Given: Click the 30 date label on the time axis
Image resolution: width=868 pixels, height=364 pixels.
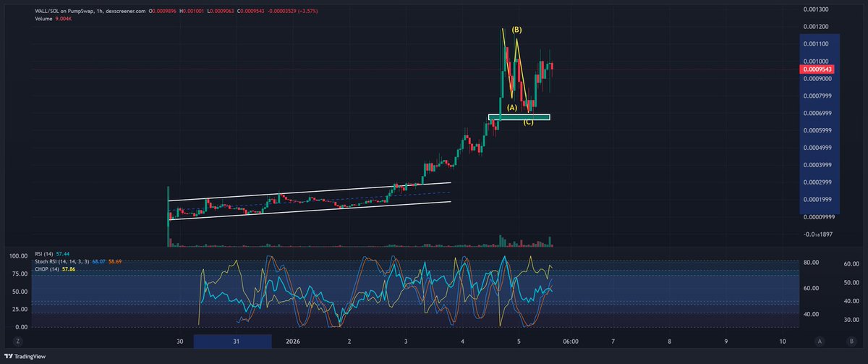Looking at the screenshot, I should [x=179, y=341].
